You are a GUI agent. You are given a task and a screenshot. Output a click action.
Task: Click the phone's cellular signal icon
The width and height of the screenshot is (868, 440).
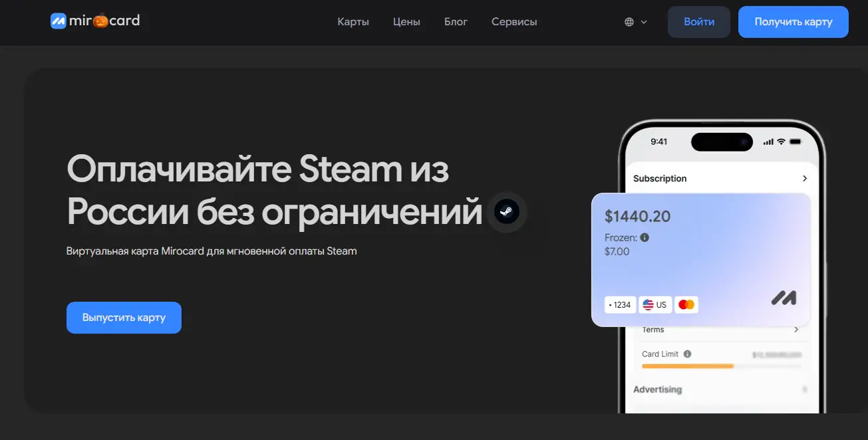(769, 142)
